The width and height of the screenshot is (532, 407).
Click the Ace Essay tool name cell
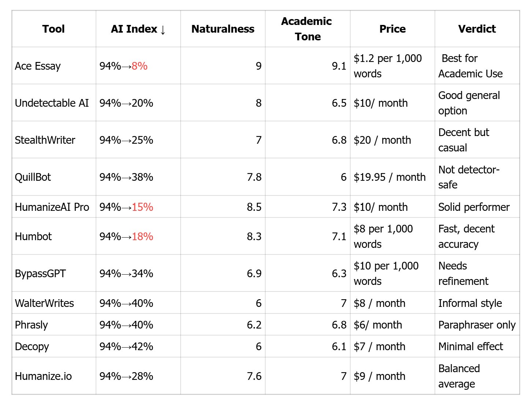pos(38,66)
